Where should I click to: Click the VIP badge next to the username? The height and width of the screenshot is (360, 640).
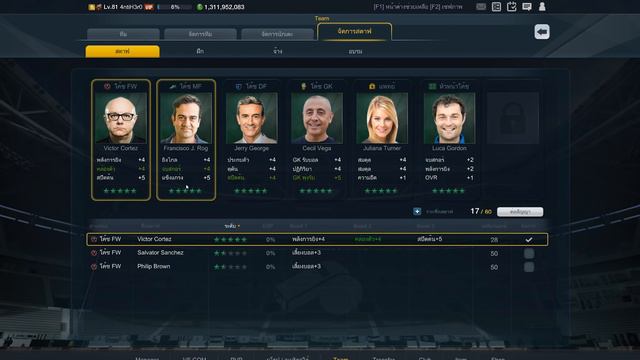149,7
